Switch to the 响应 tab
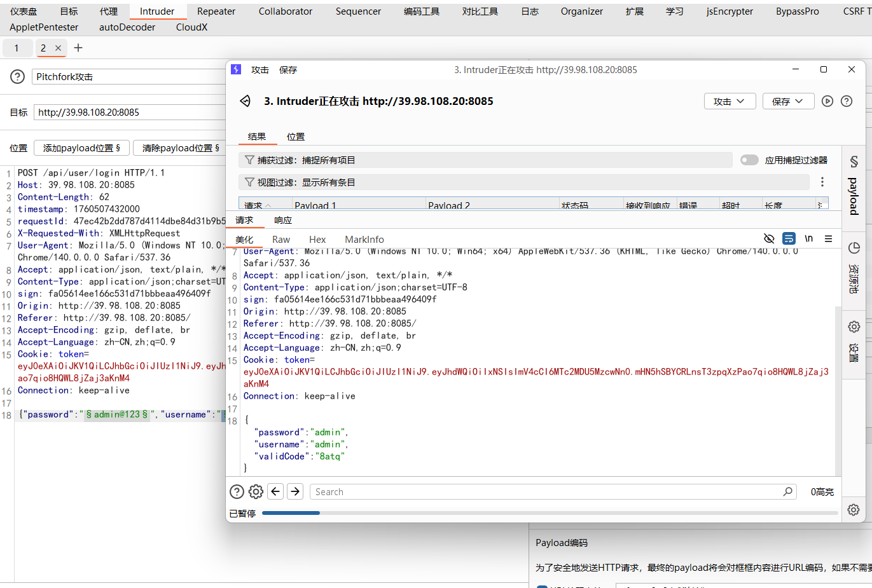 click(283, 220)
